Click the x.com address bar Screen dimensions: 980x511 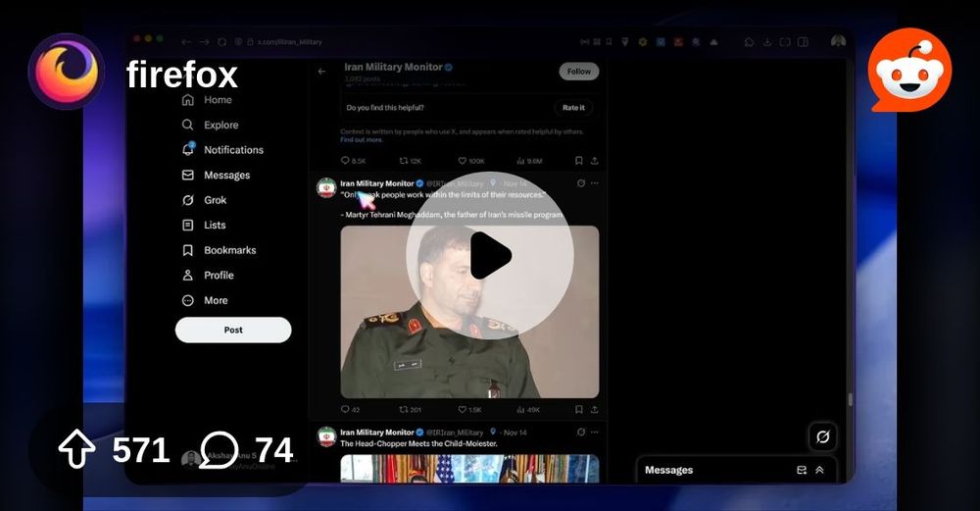click(290, 42)
